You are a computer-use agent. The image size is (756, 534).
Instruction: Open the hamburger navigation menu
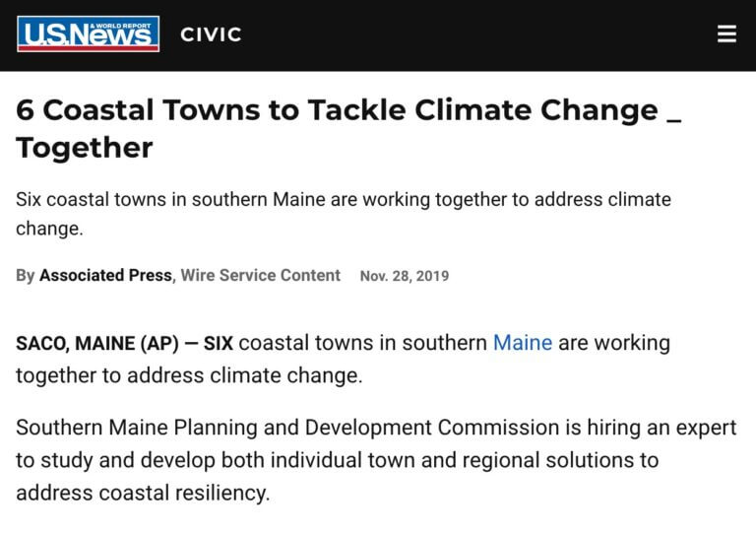click(x=726, y=34)
